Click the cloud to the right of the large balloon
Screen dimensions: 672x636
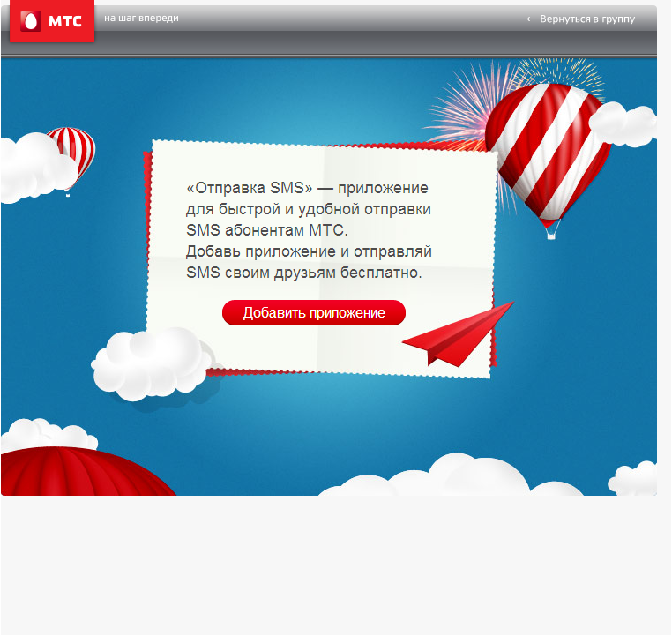coord(624,123)
